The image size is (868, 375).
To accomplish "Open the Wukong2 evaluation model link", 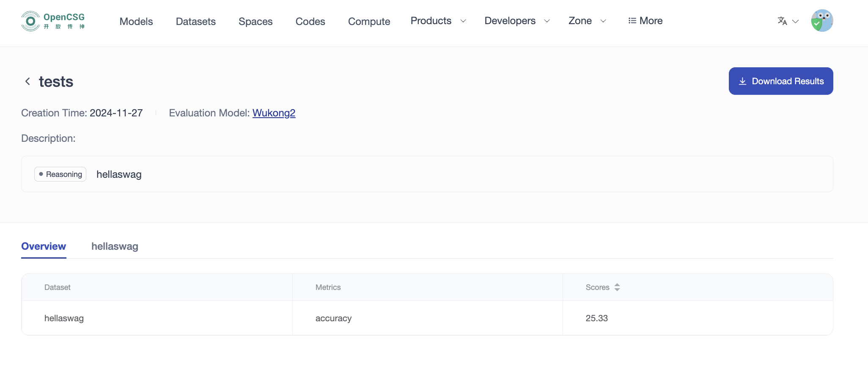I will pos(274,113).
